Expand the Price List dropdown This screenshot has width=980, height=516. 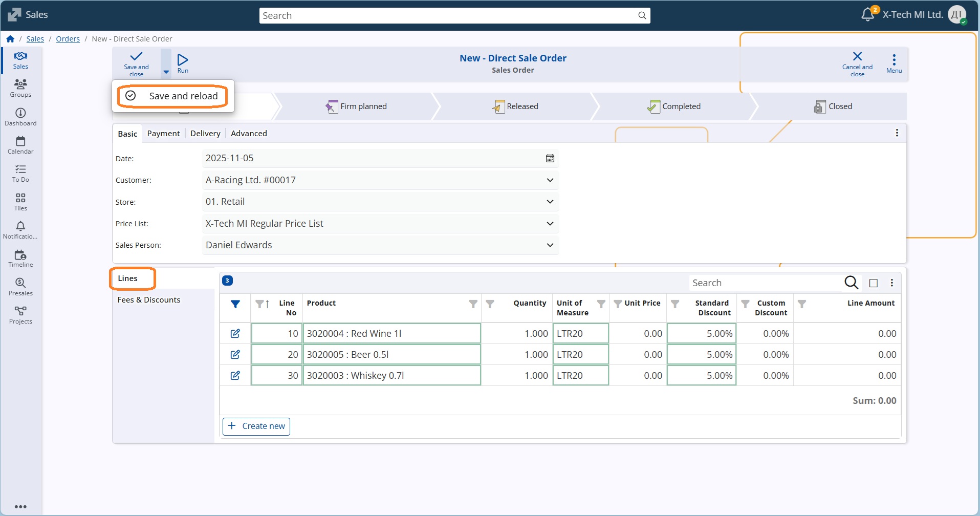[x=550, y=224]
